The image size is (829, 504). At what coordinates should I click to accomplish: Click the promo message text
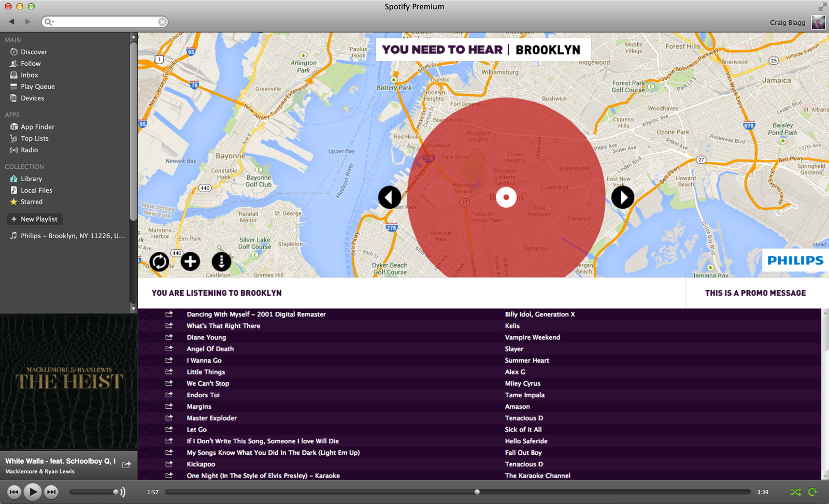click(755, 293)
